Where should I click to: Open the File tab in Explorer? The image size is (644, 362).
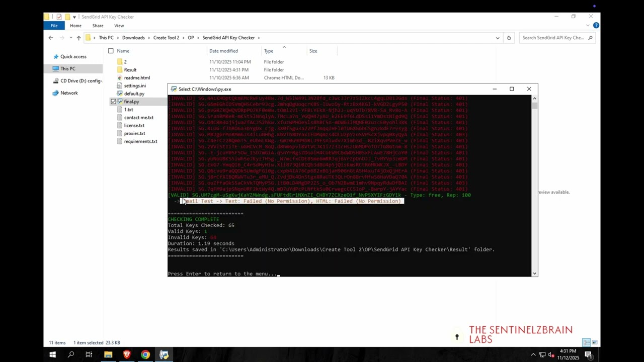click(54, 26)
